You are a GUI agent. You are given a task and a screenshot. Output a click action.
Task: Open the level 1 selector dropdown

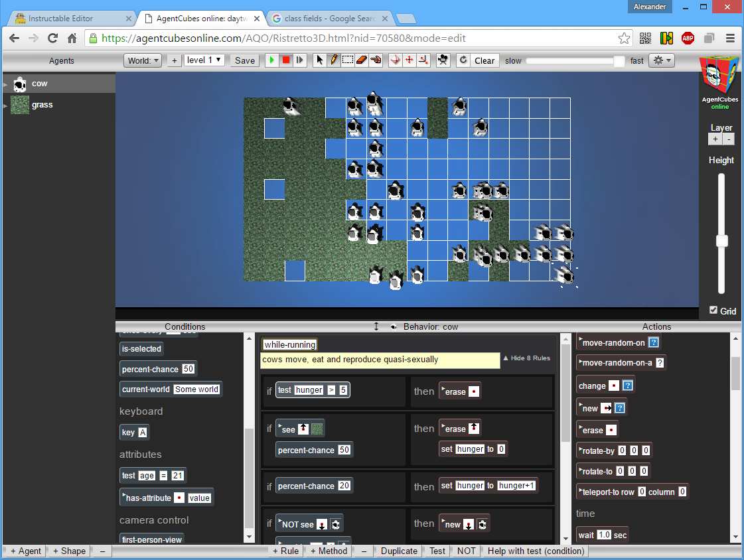204,60
